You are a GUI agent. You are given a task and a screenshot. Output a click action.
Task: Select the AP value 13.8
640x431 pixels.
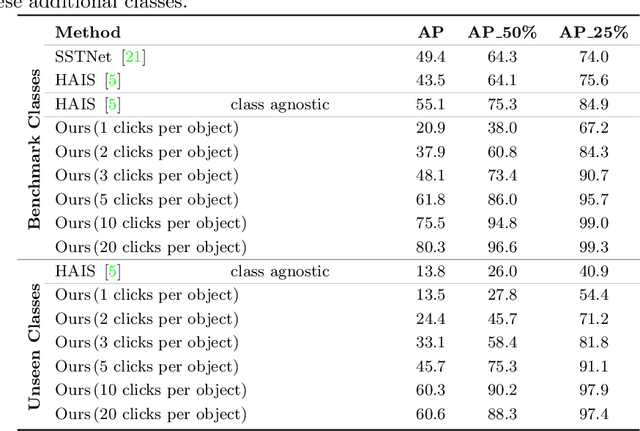click(x=430, y=271)
